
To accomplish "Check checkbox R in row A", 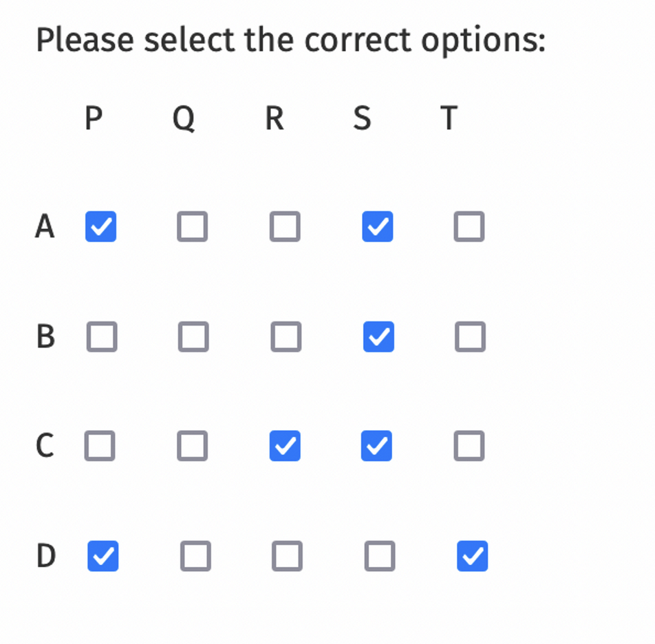I will point(286,227).
